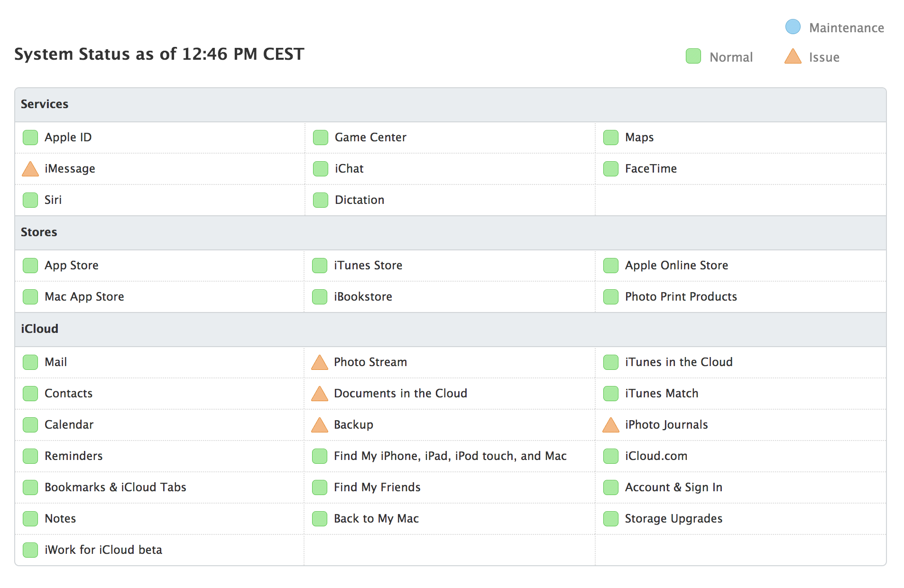Click the green status icon beside Apple ID
The height and width of the screenshot is (588, 904).
click(x=30, y=138)
